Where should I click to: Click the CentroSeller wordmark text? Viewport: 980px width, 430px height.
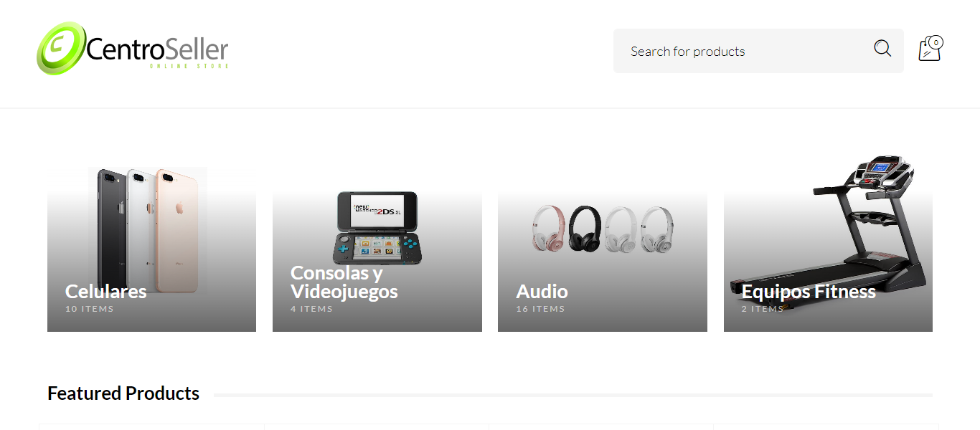[157, 49]
